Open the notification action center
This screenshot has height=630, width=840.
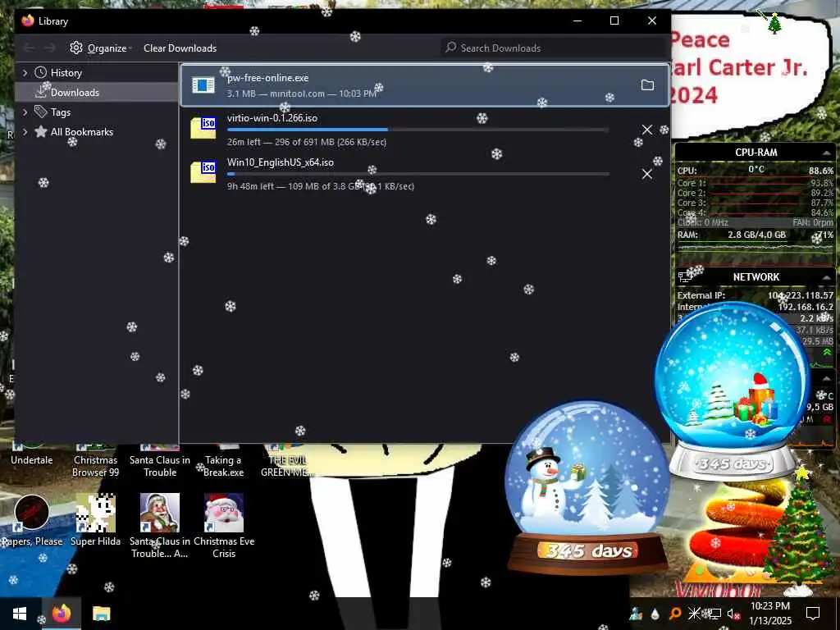(813, 614)
